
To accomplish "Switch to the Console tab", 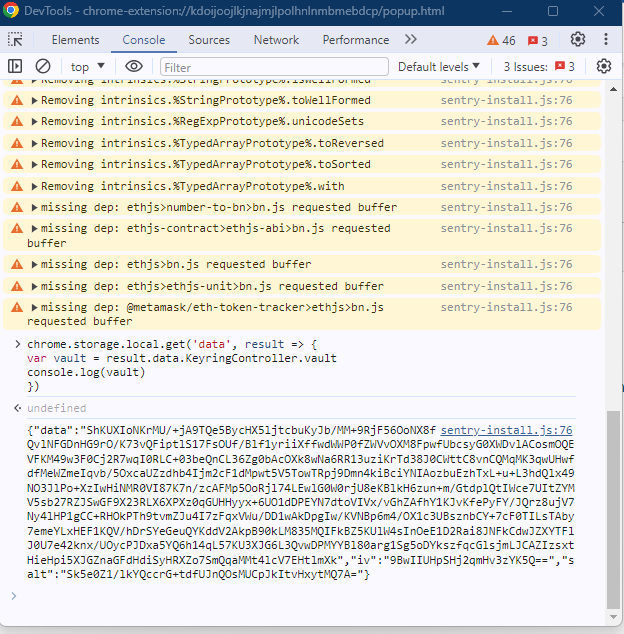I will pyautogui.click(x=144, y=40).
